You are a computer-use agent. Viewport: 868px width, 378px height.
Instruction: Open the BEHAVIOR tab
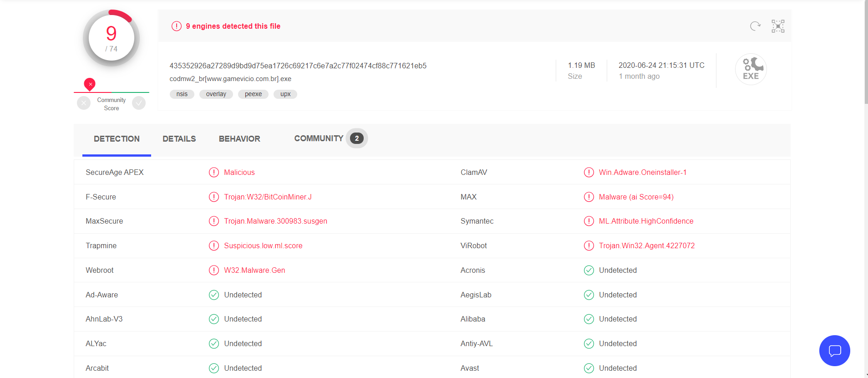pyautogui.click(x=239, y=139)
